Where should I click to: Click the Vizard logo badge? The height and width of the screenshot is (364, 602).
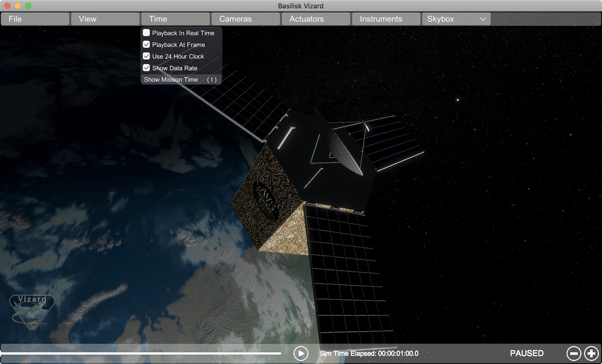[x=32, y=312]
